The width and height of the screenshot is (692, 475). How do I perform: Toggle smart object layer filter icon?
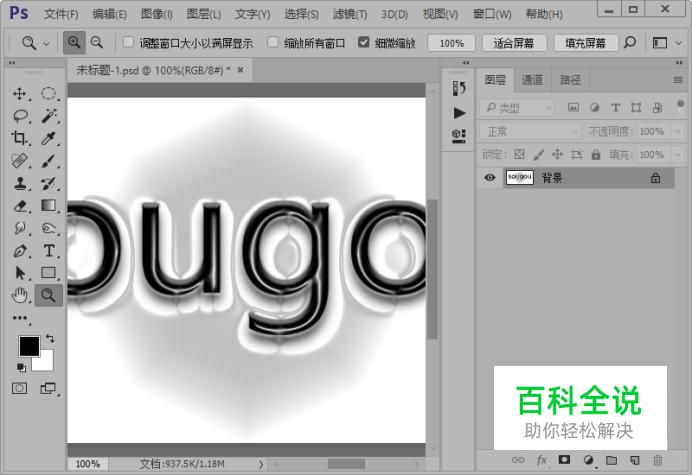coord(658,107)
